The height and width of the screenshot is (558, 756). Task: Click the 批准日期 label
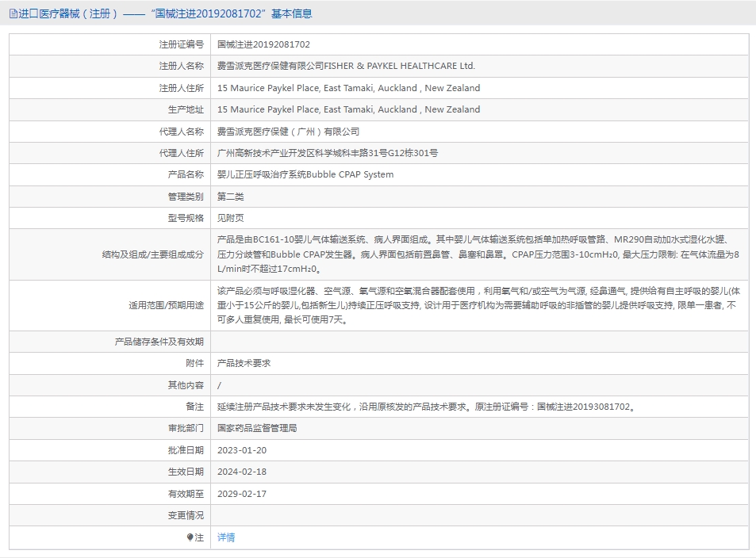click(x=186, y=450)
